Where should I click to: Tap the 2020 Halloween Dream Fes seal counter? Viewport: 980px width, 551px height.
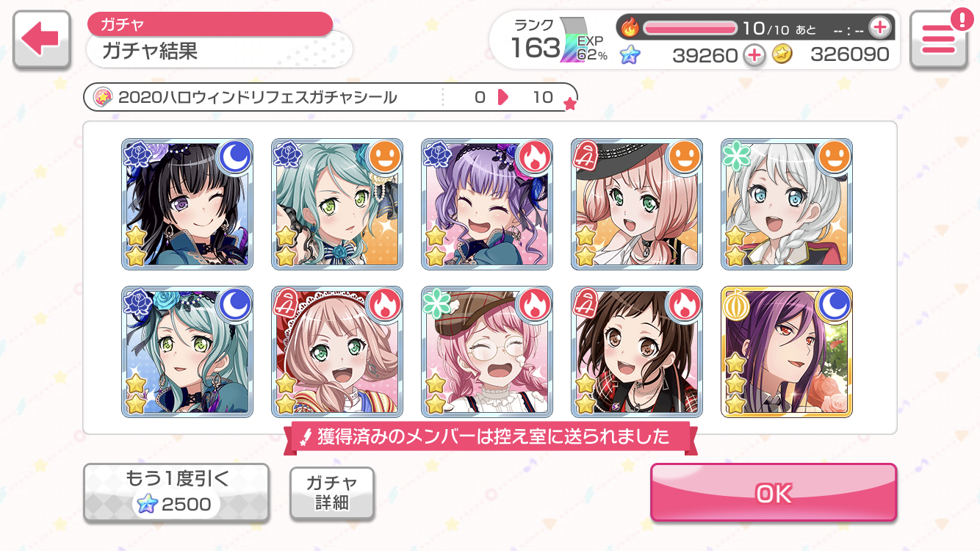[x=331, y=97]
